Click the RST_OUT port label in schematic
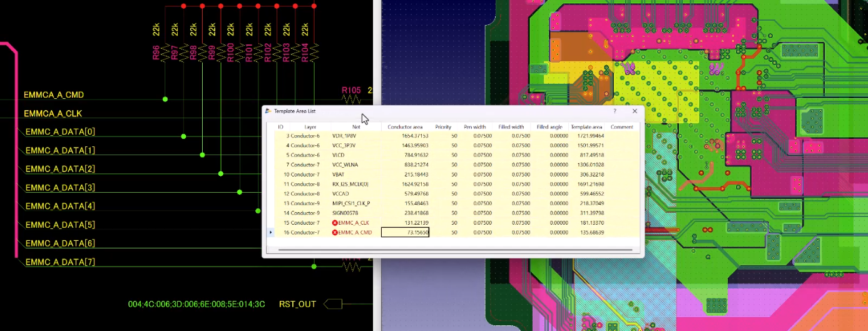Viewport: 868px width, 331px height. tap(297, 304)
